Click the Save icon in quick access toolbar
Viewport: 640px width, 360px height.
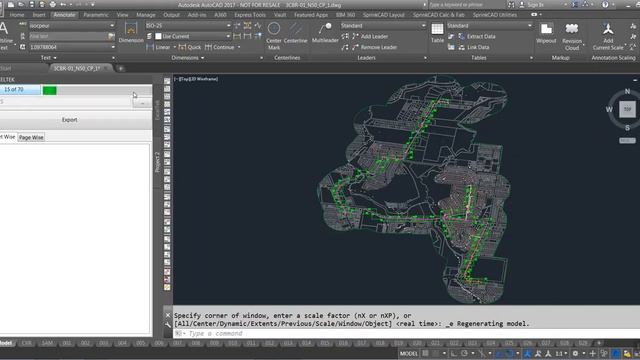click(x=31, y=4)
